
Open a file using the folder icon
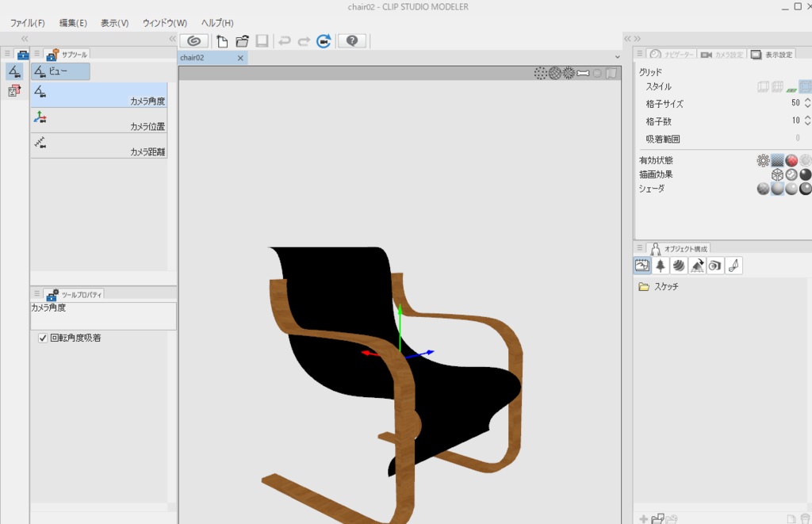tap(242, 41)
